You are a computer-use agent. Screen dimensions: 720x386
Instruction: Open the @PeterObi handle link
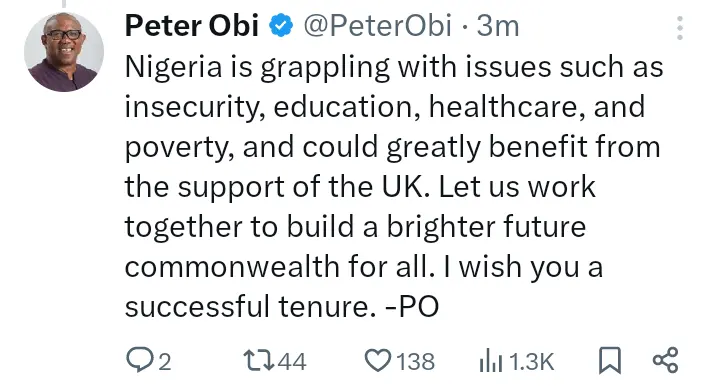click(377, 26)
